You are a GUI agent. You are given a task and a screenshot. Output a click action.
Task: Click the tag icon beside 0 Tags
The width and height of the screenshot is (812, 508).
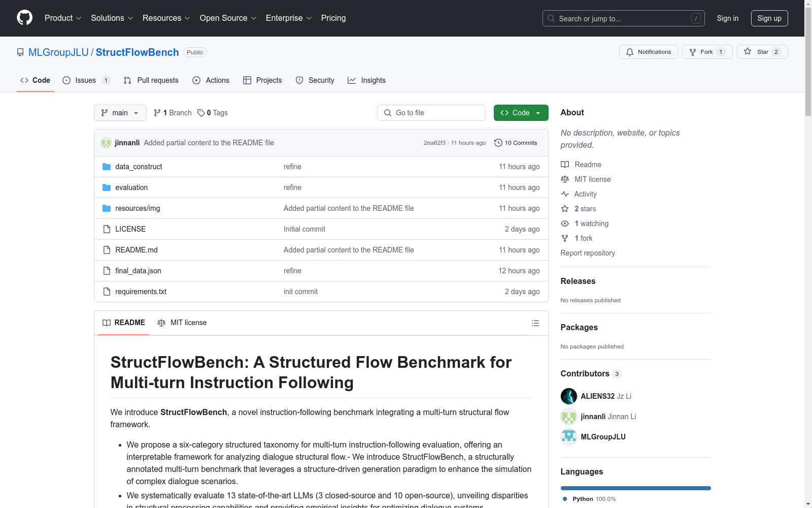point(201,113)
